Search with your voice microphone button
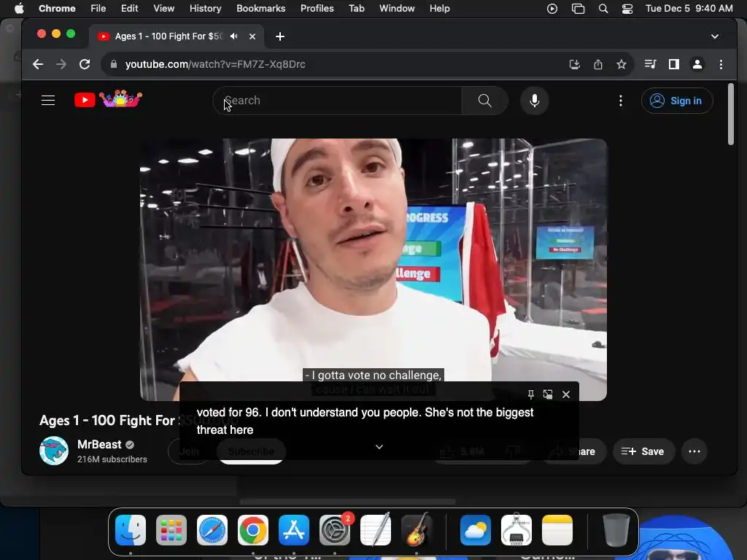This screenshot has height=560, width=747. coord(535,101)
